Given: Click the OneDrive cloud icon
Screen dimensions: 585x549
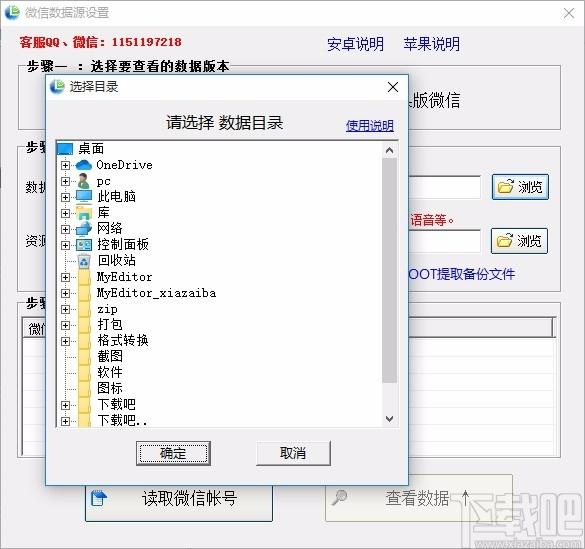Looking at the screenshot, I should coord(84,165).
